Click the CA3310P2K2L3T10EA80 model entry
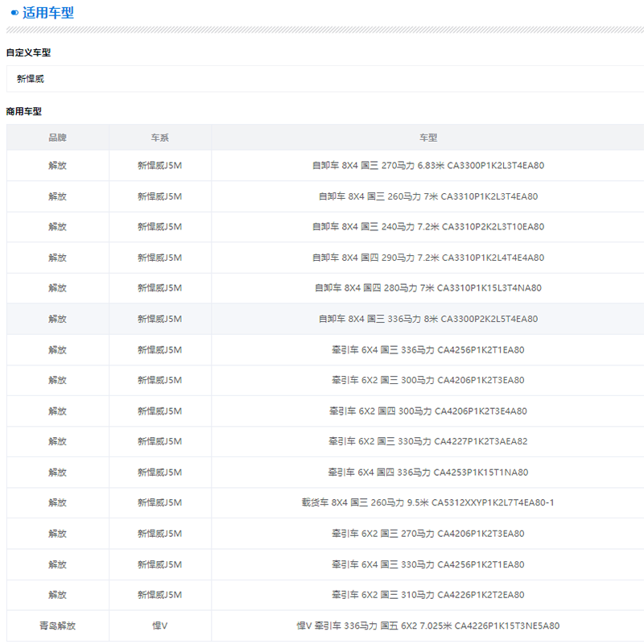Image resolution: width=644 pixels, height=644 pixels. pos(427,227)
